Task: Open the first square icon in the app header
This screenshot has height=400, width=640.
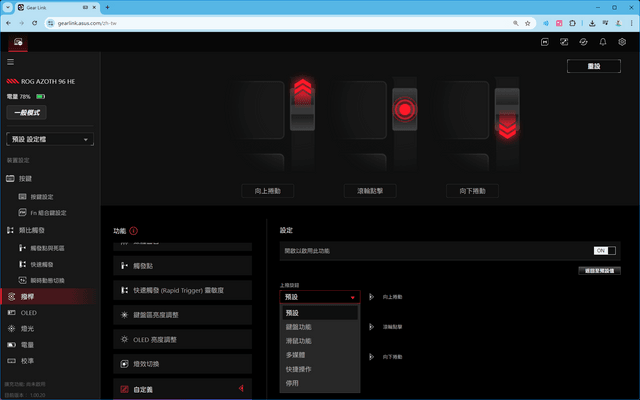Action: pyautogui.click(x=544, y=42)
